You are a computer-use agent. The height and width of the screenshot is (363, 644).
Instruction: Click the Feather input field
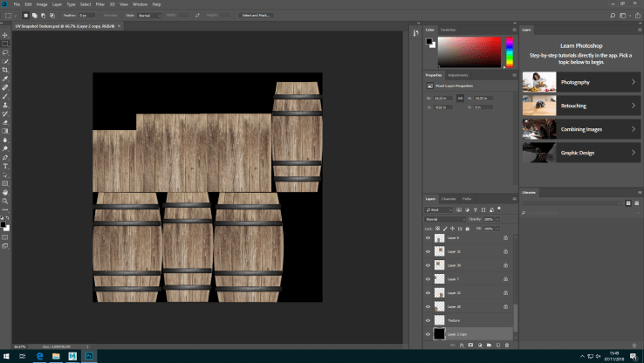coord(86,15)
